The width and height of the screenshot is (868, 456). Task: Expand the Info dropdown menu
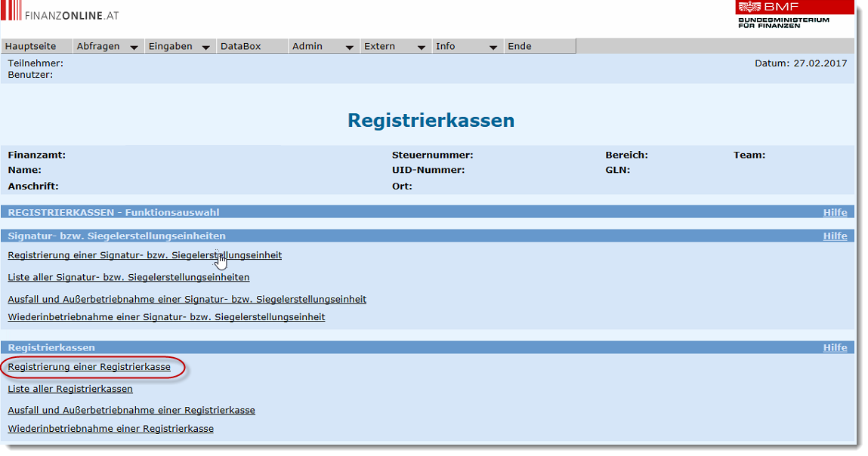(466, 46)
